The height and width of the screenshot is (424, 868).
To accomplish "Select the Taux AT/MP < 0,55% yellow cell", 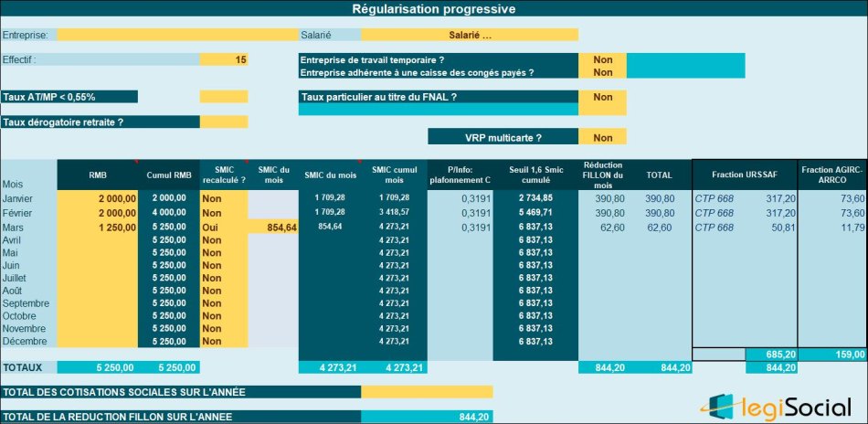I will tap(224, 97).
